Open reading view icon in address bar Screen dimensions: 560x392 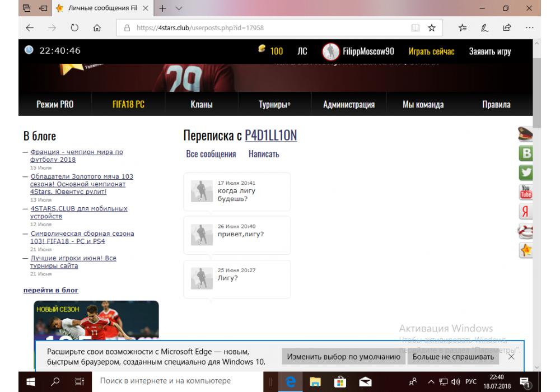pos(415,28)
